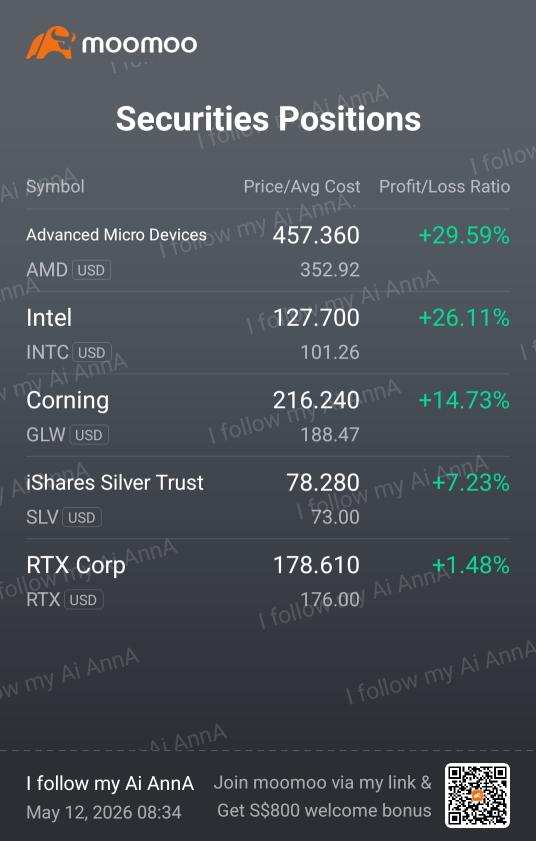Select the USD badge next to AMD
The width and height of the screenshot is (536, 841).
[91, 270]
